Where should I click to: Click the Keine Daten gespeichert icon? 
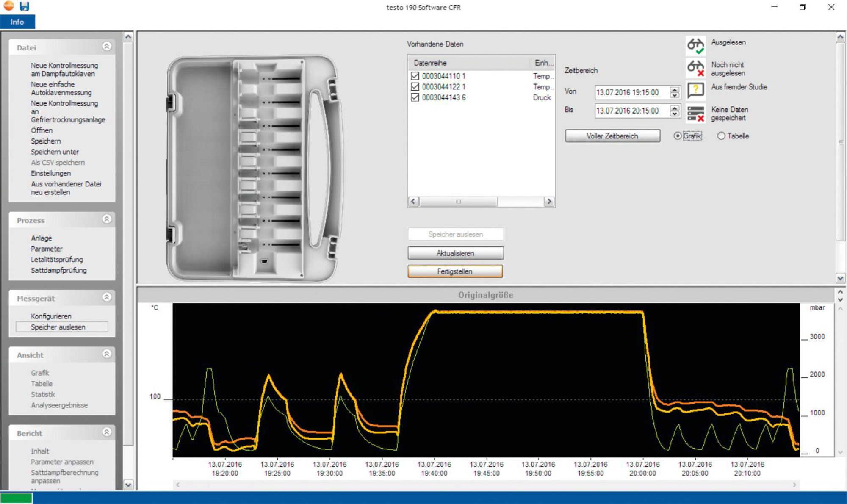(x=695, y=114)
